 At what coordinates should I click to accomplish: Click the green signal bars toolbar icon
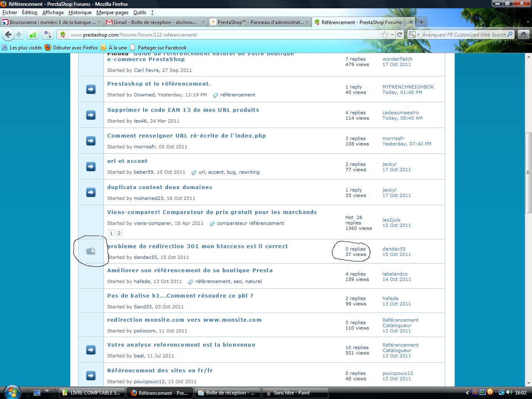pyautogui.click(x=33, y=34)
